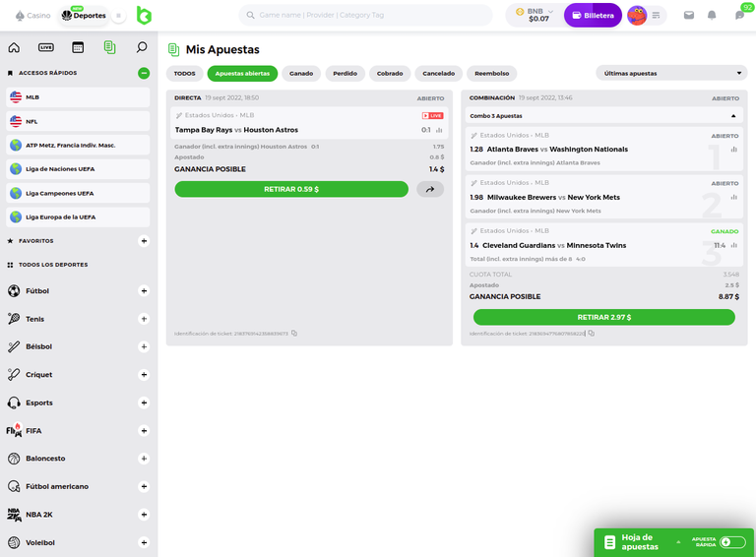The width and height of the screenshot is (756, 557).
Task: Open stats for Cleveland Guardians match
Action: (x=733, y=245)
